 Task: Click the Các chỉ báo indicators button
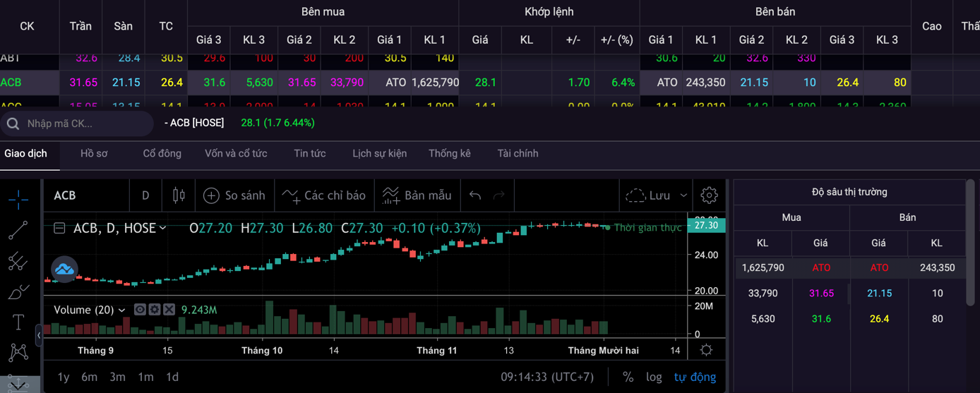click(324, 195)
